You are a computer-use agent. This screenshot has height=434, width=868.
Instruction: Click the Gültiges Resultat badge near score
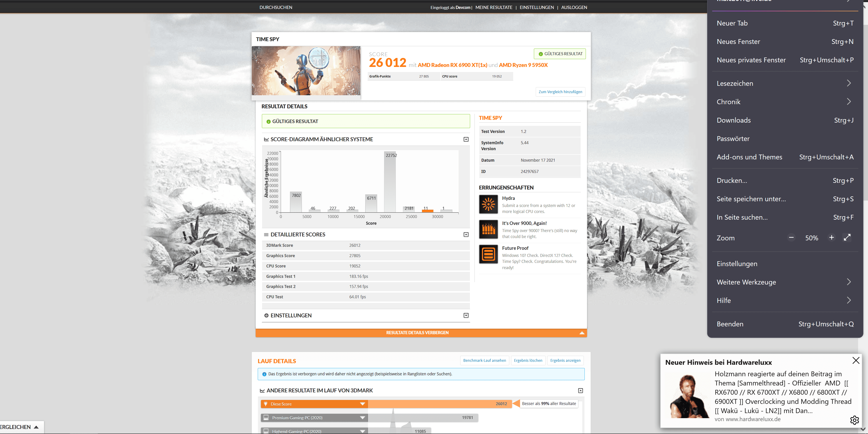tap(559, 54)
